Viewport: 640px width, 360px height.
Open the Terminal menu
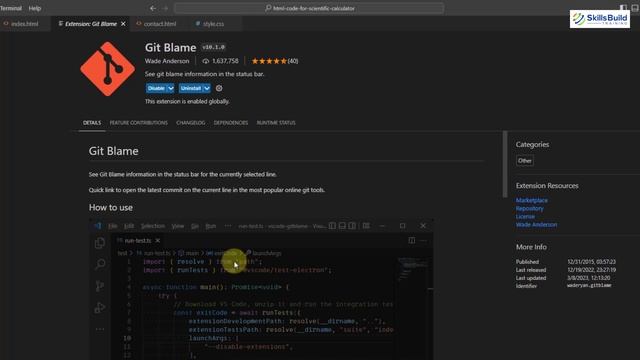(11, 8)
